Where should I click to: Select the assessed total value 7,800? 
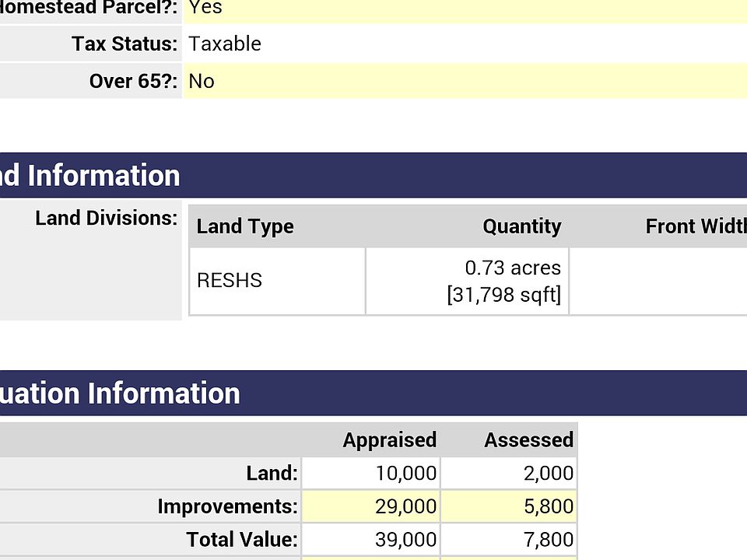pos(549,539)
